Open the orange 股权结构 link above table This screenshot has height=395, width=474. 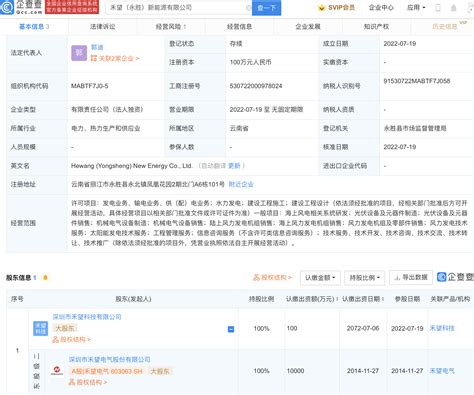click(x=272, y=277)
